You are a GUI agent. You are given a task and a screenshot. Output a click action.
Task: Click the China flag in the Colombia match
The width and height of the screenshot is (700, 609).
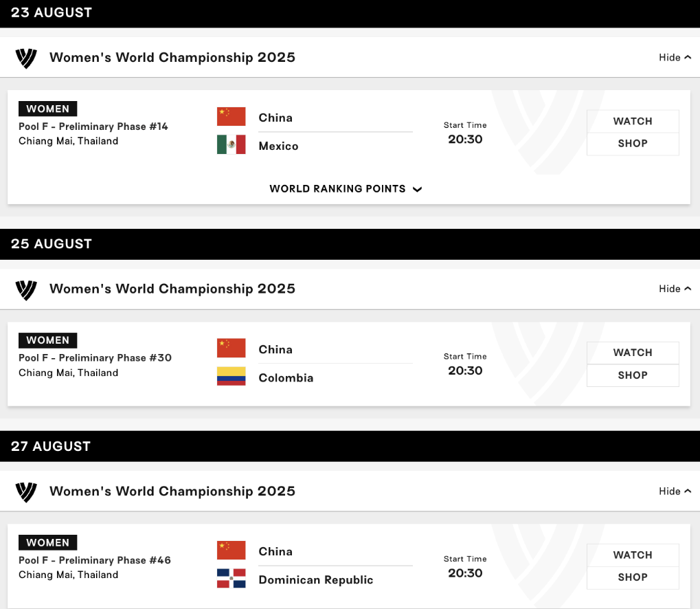pos(231,348)
